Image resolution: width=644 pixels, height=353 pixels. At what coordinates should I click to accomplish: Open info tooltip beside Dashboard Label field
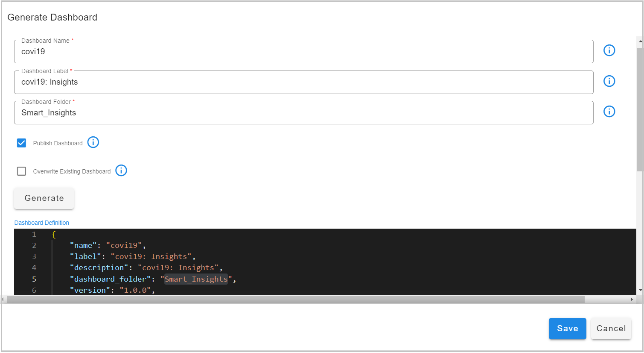pos(609,81)
